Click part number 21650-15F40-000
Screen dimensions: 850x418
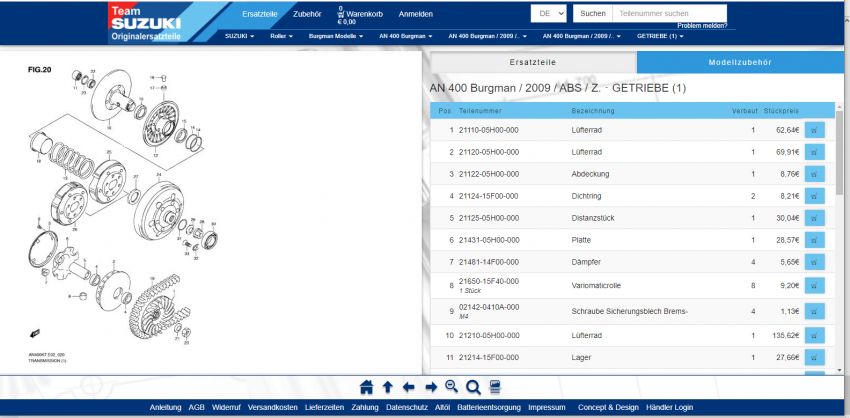tap(488, 281)
